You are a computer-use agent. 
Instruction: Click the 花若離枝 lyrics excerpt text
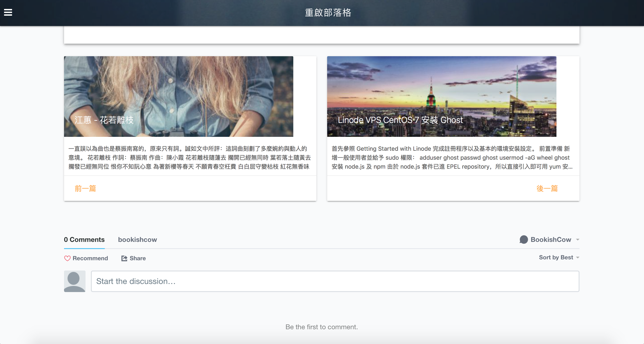pyautogui.click(x=189, y=157)
